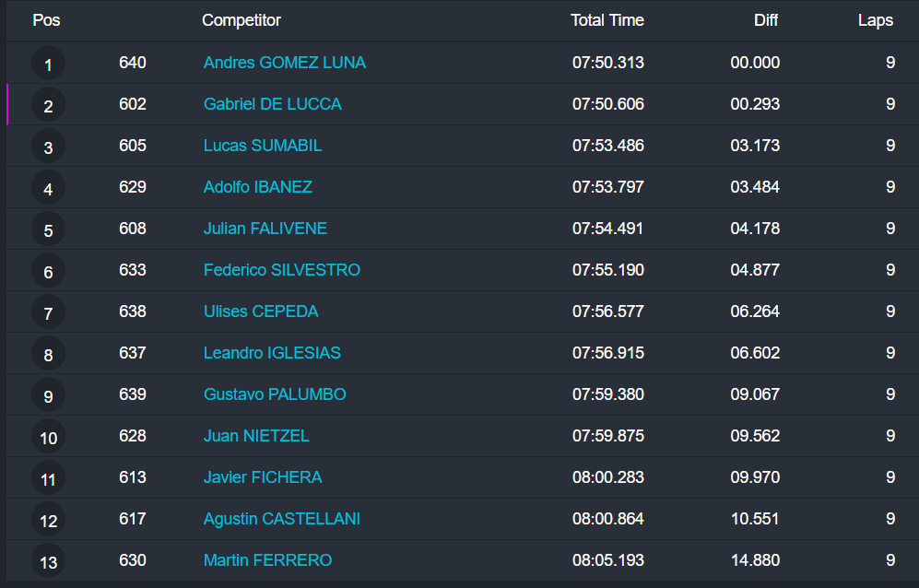
Task: Click the position 13 circle badge
Action: tap(48, 562)
